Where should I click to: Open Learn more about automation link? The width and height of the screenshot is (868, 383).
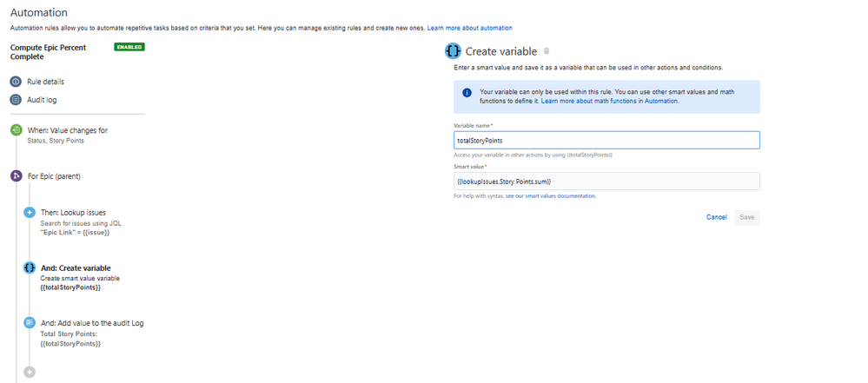click(469, 28)
